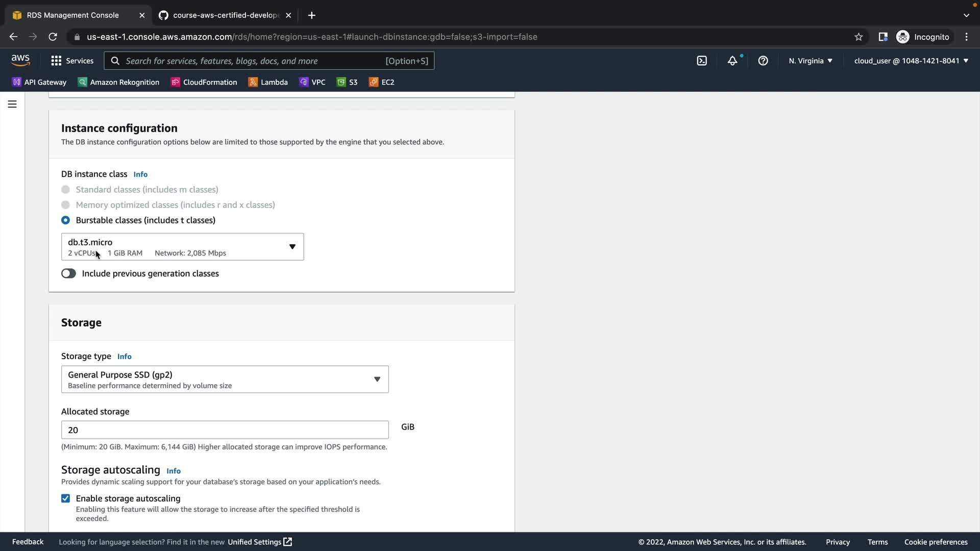Open the Services grid menu
Screen dimensions: 980x551
[x=72, y=61]
